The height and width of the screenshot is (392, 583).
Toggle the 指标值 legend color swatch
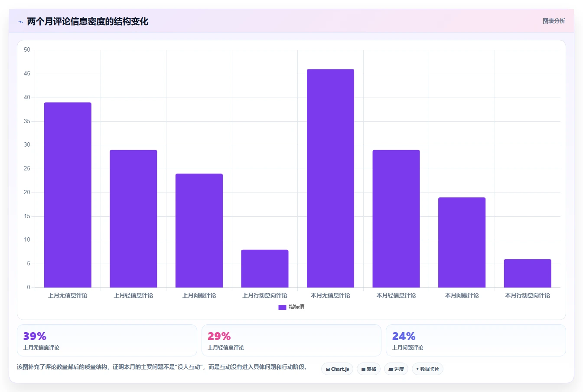(282, 307)
